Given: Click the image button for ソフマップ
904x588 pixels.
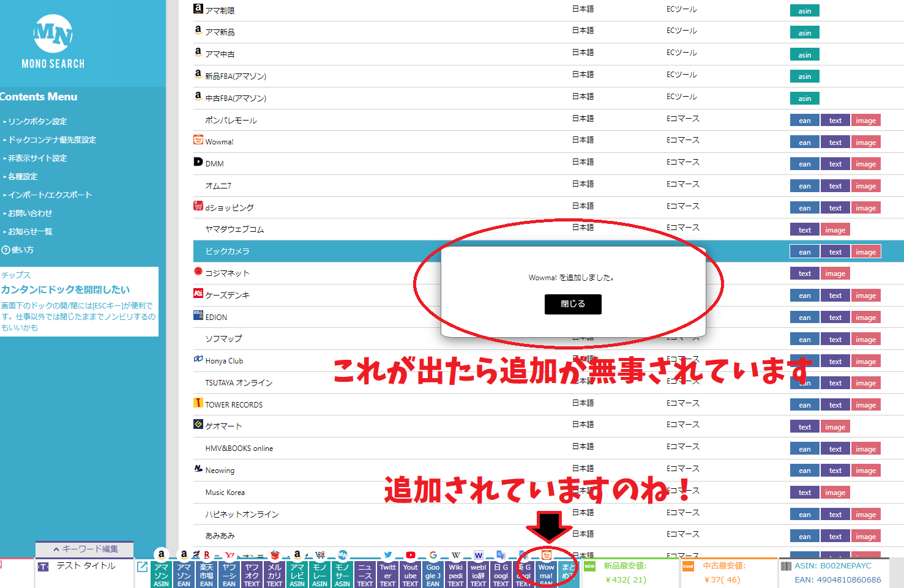Looking at the screenshot, I should [x=865, y=340].
